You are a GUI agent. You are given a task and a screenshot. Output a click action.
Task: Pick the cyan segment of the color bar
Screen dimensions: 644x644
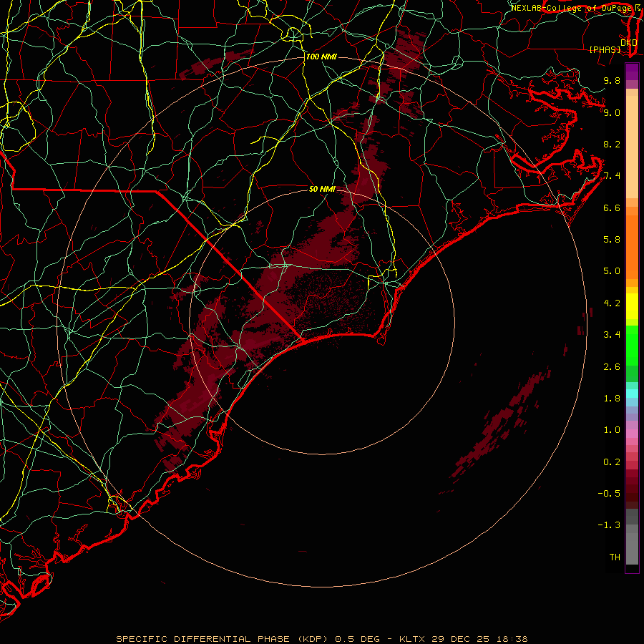[x=632, y=393]
